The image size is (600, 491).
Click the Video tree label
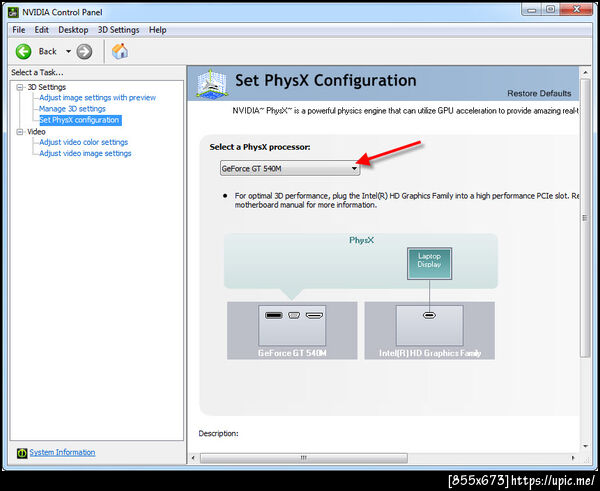click(x=36, y=132)
